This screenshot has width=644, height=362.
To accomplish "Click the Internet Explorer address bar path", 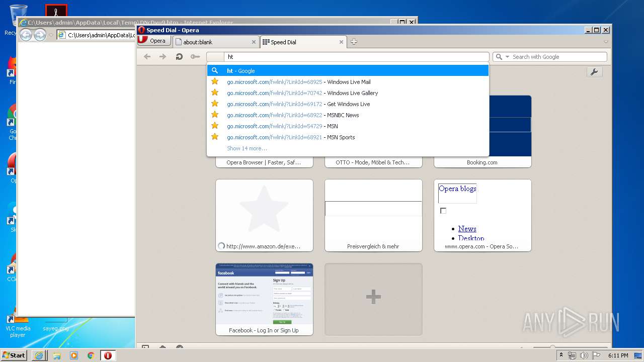I will 101,35.
